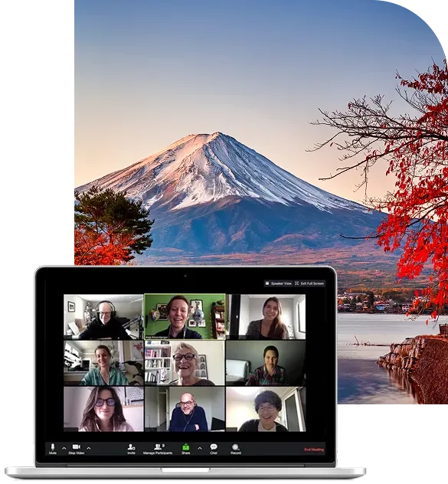Select video tile with the green wall
The height and width of the screenshot is (484, 448).
(185, 316)
